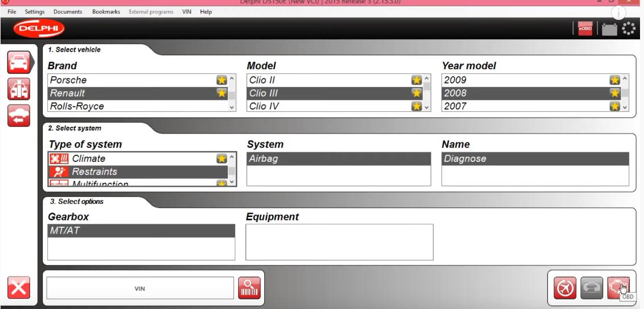Click the eOBD icon in header
The image size is (644, 309).
(585, 29)
